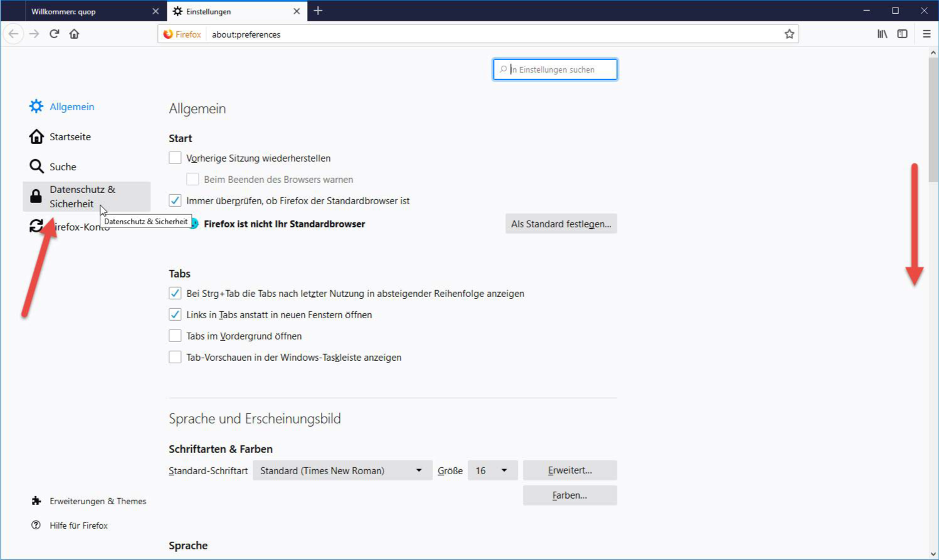Click the In Einstellungen suchen field
This screenshot has height=560, width=939.
pos(555,70)
